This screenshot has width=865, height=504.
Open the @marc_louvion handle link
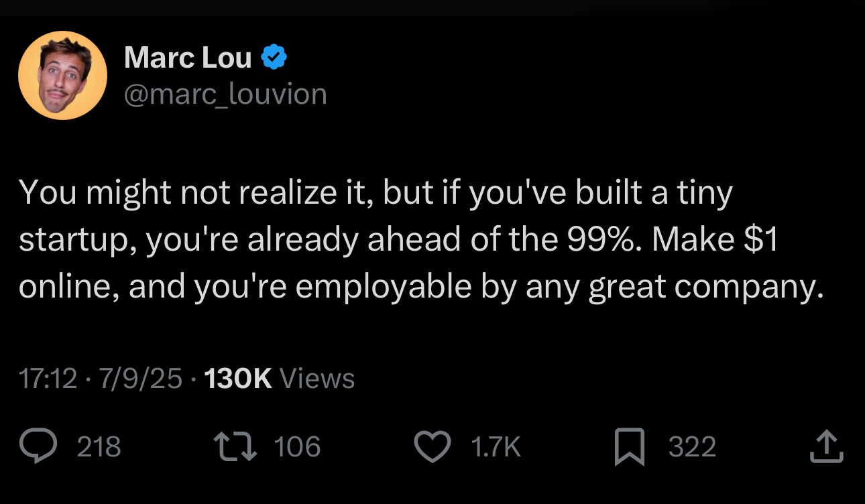pos(225,94)
